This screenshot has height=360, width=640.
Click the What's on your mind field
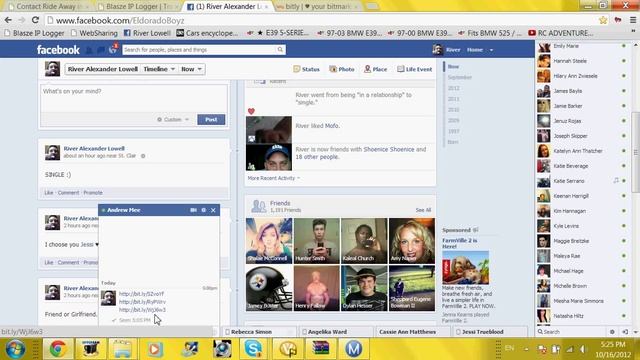[x=134, y=98]
